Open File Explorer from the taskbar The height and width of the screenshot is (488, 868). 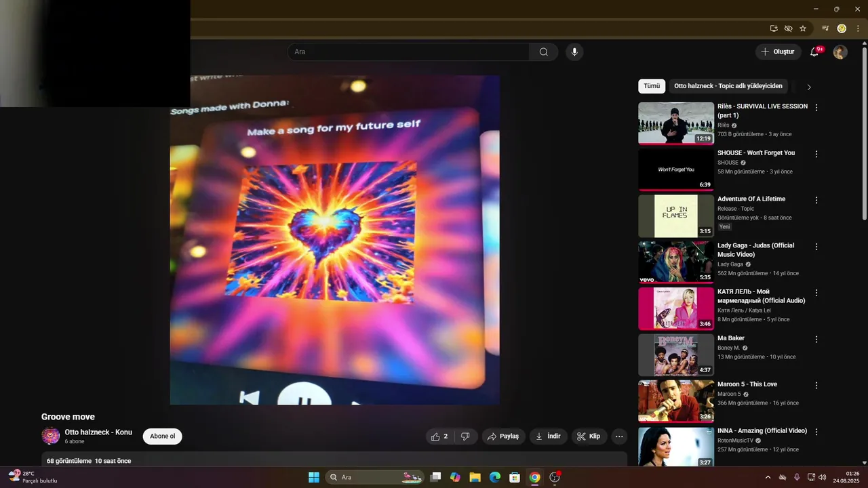pyautogui.click(x=475, y=477)
